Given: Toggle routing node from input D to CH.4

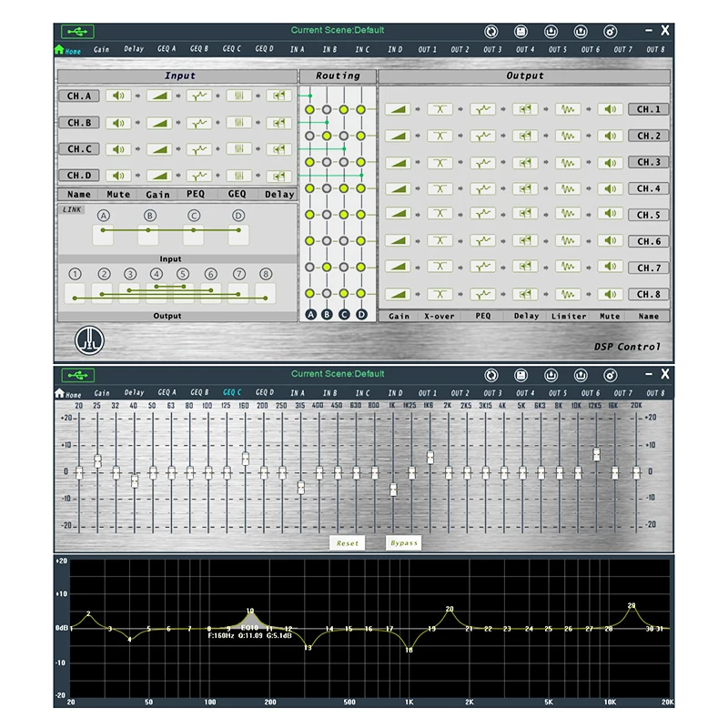Looking at the screenshot, I should 360,188.
